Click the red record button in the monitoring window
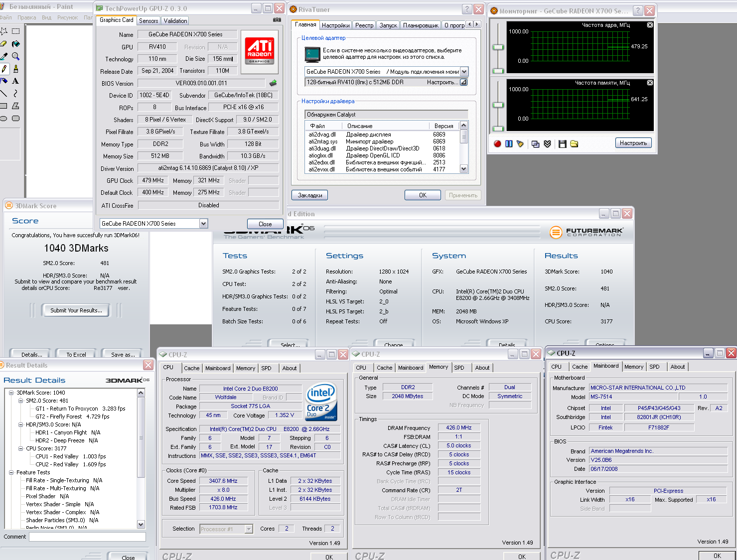The image size is (737, 560). tap(497, 143)
